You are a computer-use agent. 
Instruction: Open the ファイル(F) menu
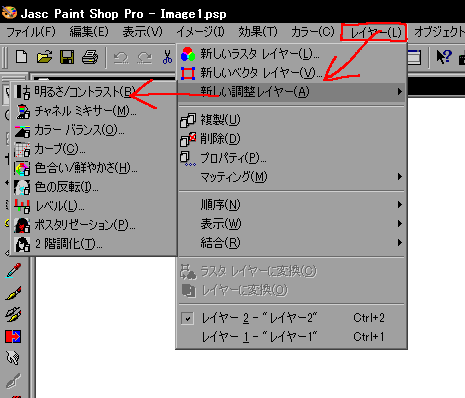point(31,32)
